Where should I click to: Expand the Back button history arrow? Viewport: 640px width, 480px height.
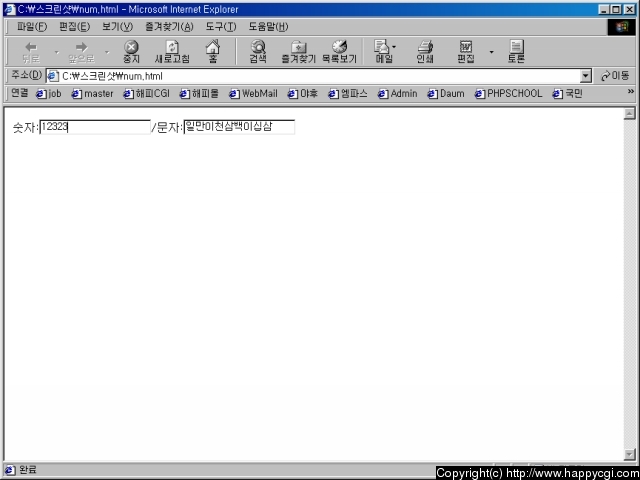coord(57,52)
